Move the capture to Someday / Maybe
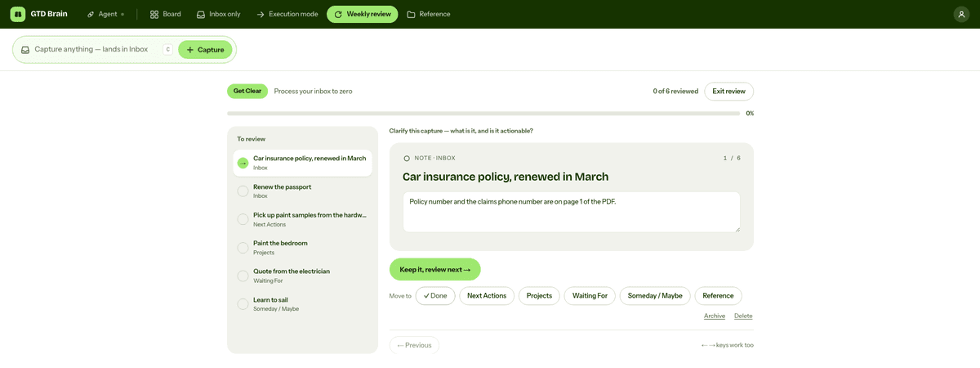Viewport: 980px width, 368px height. click(x=655, y=296)
